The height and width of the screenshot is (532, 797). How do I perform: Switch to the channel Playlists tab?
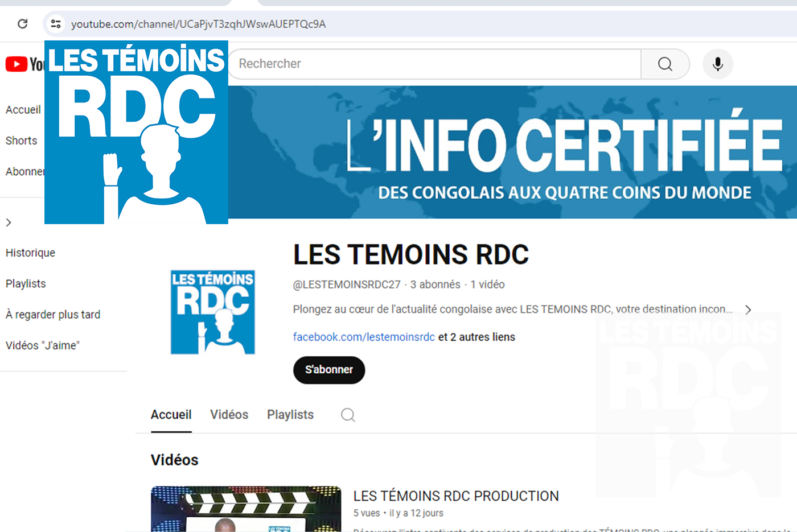[x=290, y=415]
